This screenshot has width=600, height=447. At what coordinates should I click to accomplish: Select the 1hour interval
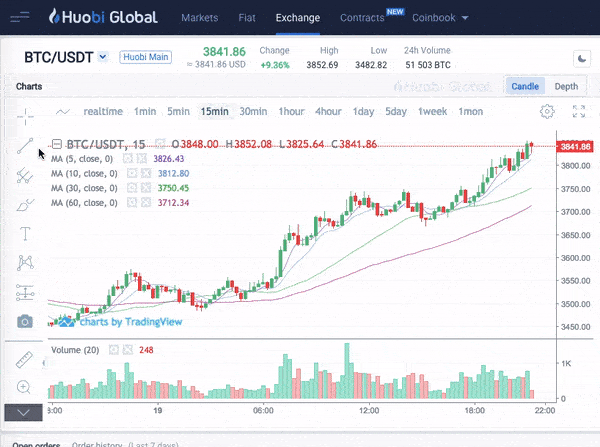tap(291, 111)
